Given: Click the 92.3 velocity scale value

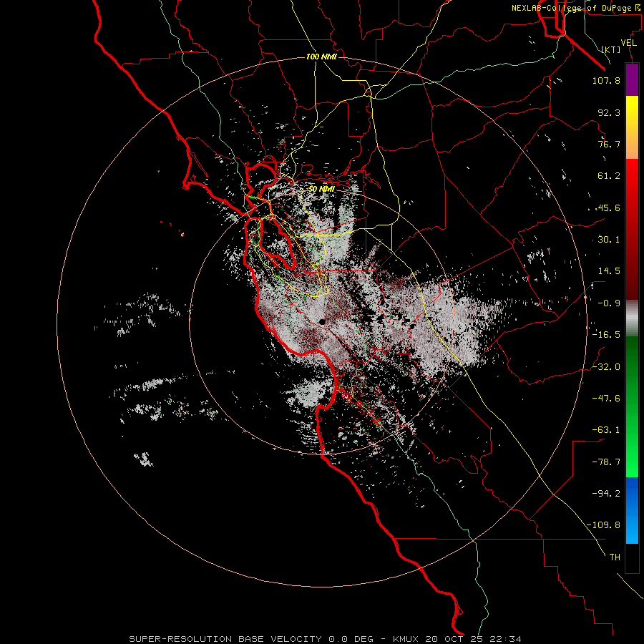Looking at the screenshot, I should [609, 112].
